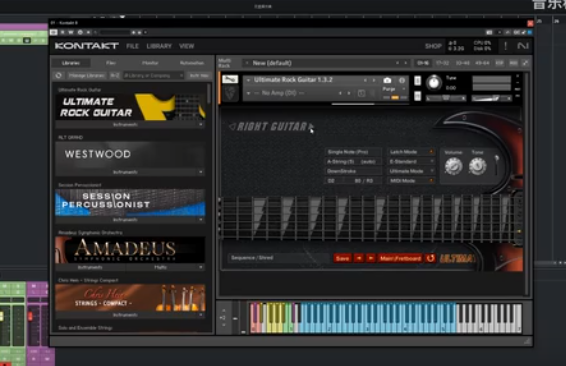Open the FILE menu
The image size is (566, 366).
pos(132,46)
